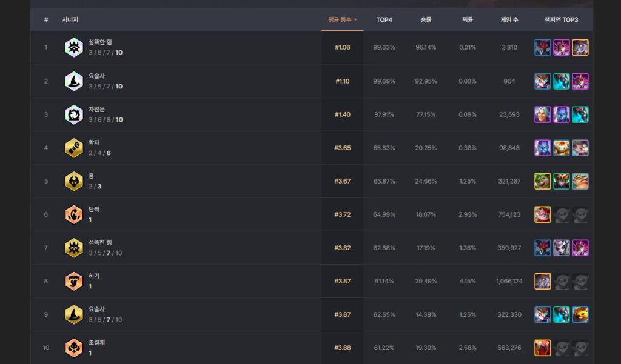Screen dimensions: 621x364
Task: Open the 학자 trait name link
Action: click(94, 142)
